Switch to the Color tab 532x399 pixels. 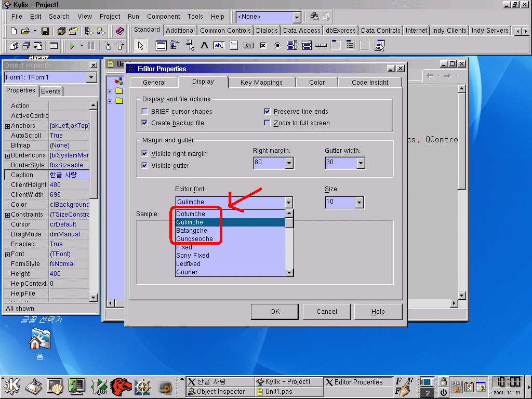317,83
